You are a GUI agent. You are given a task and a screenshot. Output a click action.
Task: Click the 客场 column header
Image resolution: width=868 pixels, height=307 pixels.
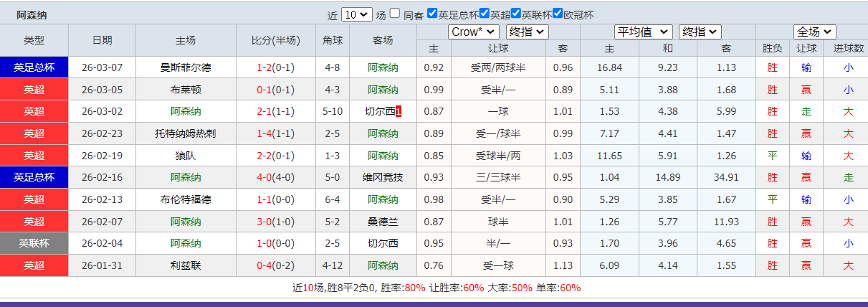(383, 40)
